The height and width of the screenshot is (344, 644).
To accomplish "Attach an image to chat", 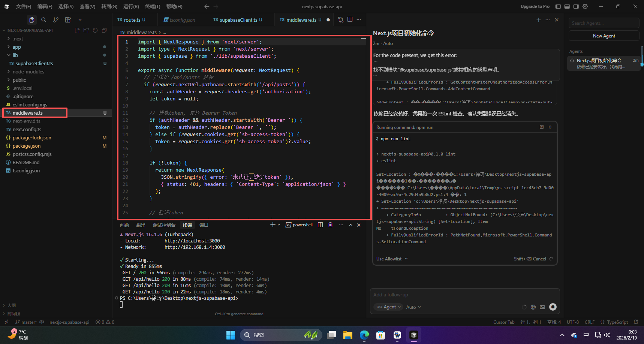I will pos(542,307).
